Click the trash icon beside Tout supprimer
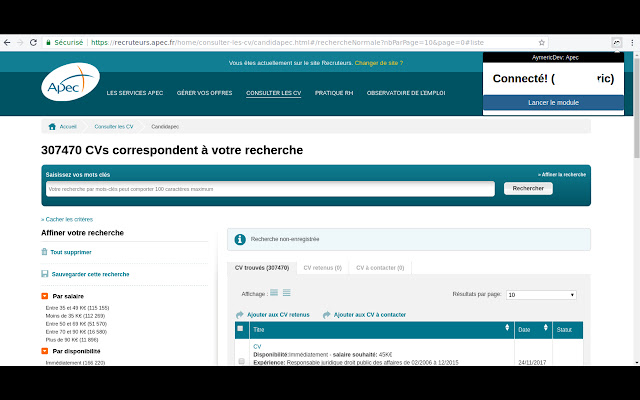 [44, 251]
